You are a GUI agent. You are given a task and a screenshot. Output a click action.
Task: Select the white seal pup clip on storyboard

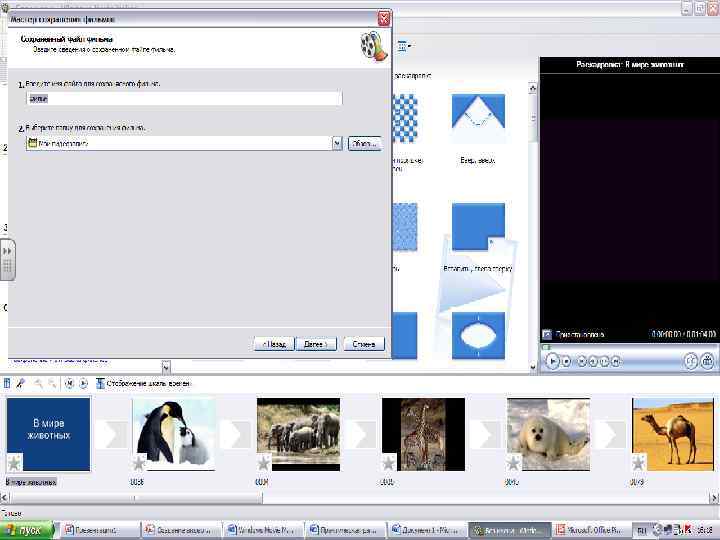tap(548, 434)
